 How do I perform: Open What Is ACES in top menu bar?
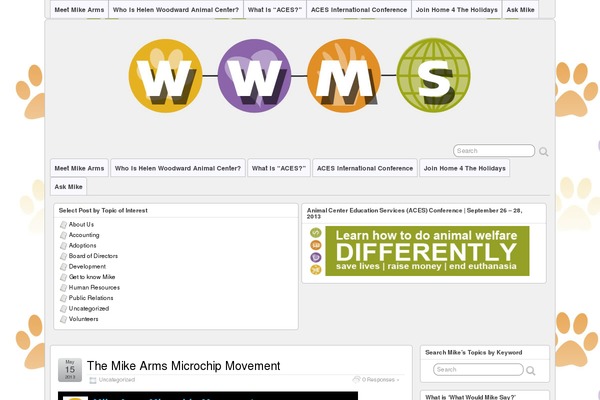point(275,10)
